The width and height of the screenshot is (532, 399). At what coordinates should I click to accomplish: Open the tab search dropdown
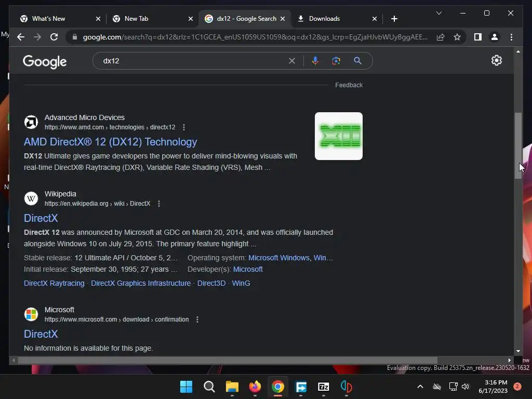pos(438,13)
